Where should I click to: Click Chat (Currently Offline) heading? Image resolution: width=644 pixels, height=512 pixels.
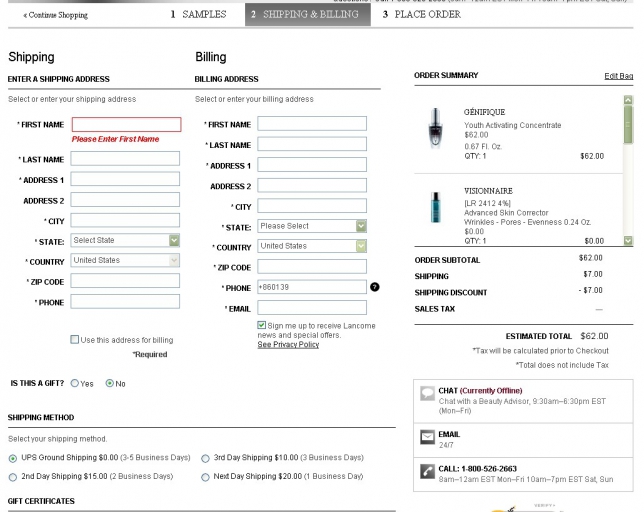tap(480, 390)
